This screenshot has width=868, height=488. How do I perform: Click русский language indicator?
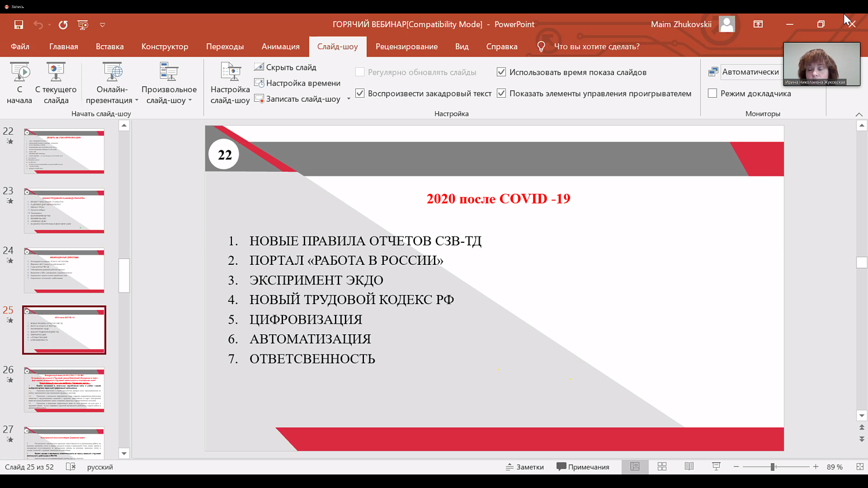click(100, 467)
